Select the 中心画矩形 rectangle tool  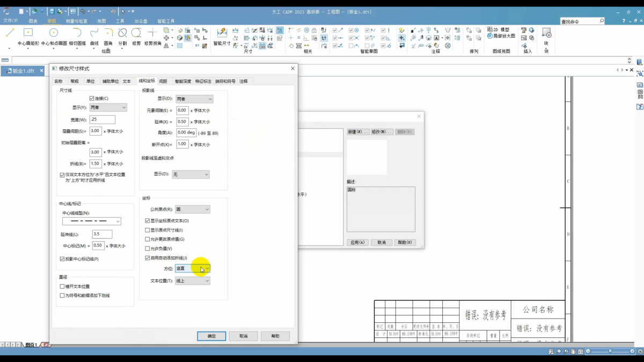28,36
